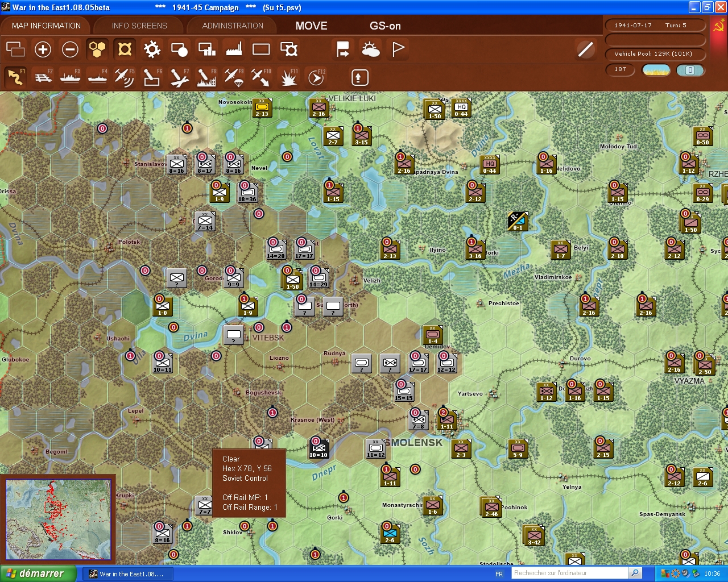Click the Vehicle Pool 129K panel

655,53
